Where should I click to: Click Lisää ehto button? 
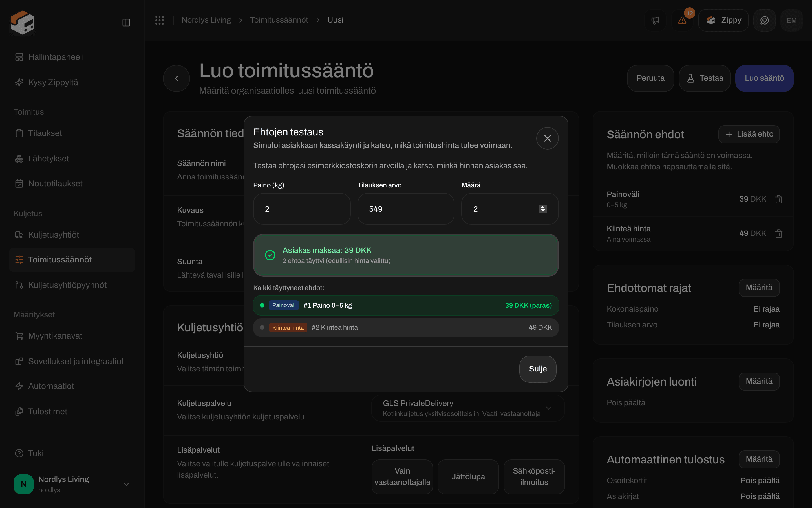pos(749,134)
